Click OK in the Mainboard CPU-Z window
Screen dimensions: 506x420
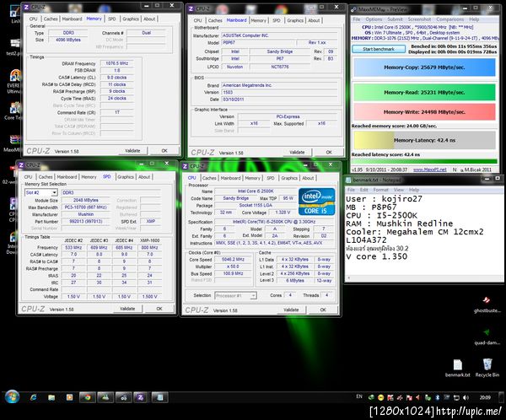329,152
